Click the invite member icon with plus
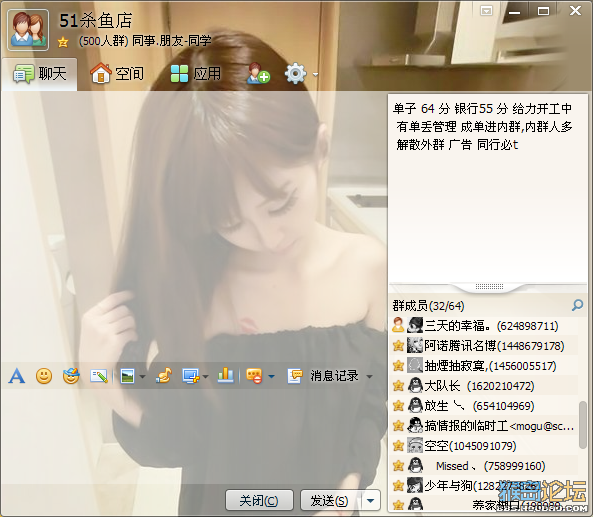Viewport: 593px width, 517px height. 258,73
